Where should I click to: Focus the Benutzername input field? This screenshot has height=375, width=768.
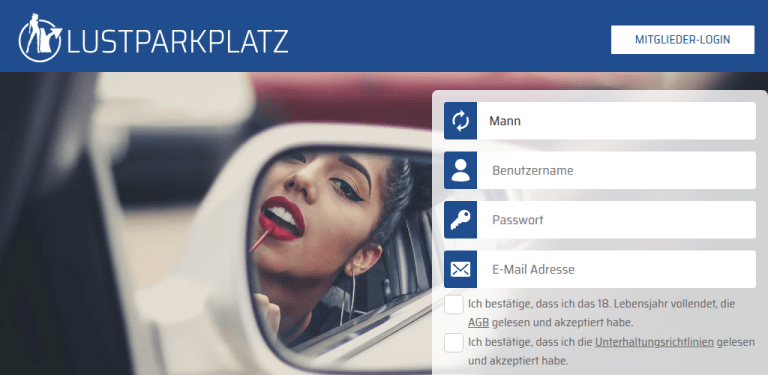click(616, 170)
